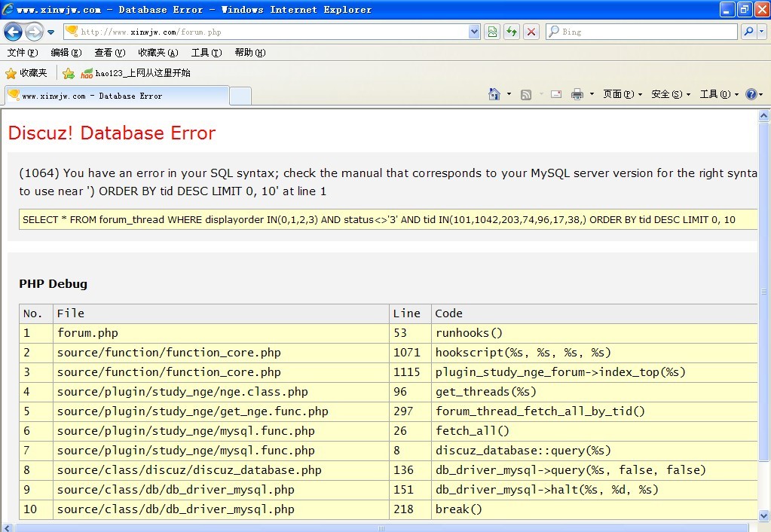Click forum_thread_fetch_all_by_tid() code cell

[594, 411]
